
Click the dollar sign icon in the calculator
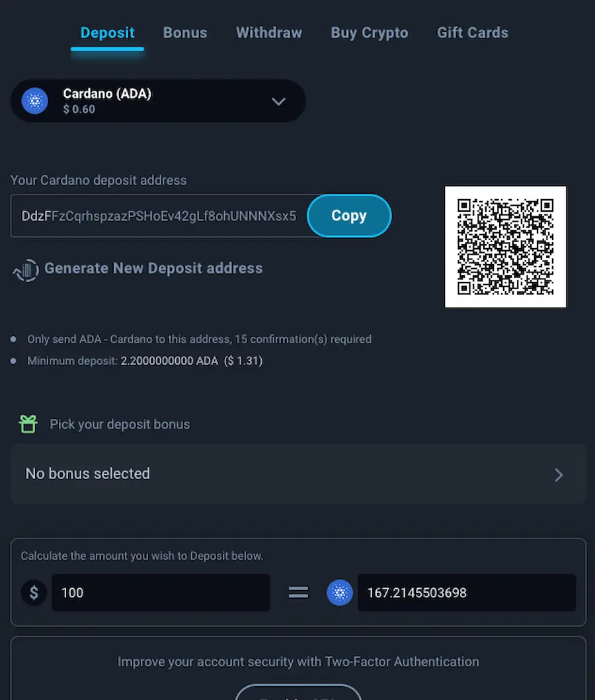(34, 593)
